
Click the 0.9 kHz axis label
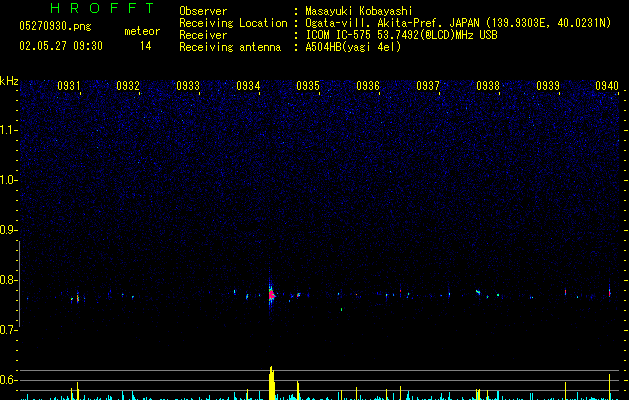pyautogui.click(x=9, y=230)
